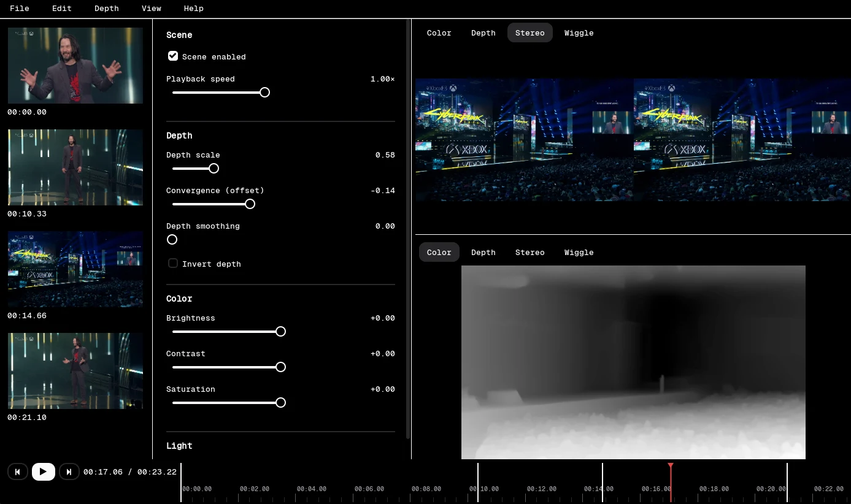Select Color tab in bottom viewer

coord(439,252)
